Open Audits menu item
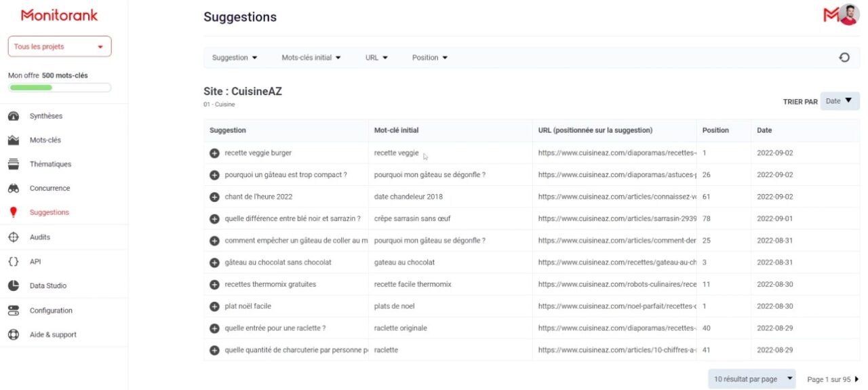 coord(39,237)
